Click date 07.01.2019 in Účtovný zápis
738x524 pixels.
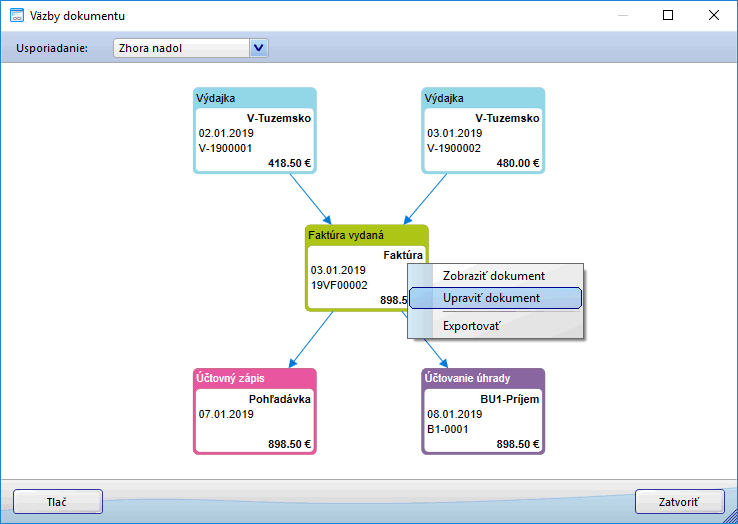pos(226,414)
